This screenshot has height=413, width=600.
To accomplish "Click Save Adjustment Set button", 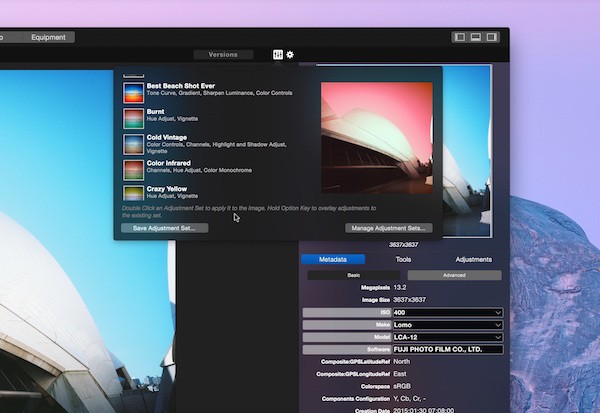I will [165, 228].
